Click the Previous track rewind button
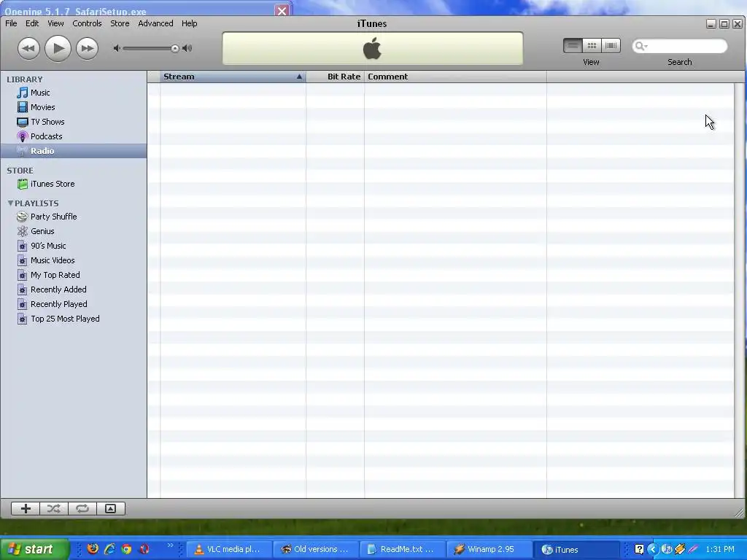The image size is (747, 560). click(x=28, y=49)
